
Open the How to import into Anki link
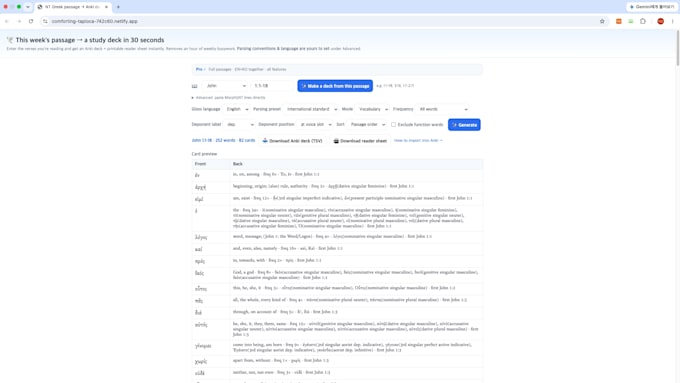pos(418,141)
